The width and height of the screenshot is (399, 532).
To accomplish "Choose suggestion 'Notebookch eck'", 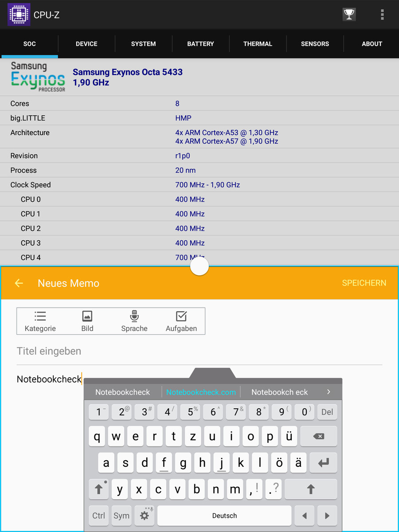I will pos(280,392).
